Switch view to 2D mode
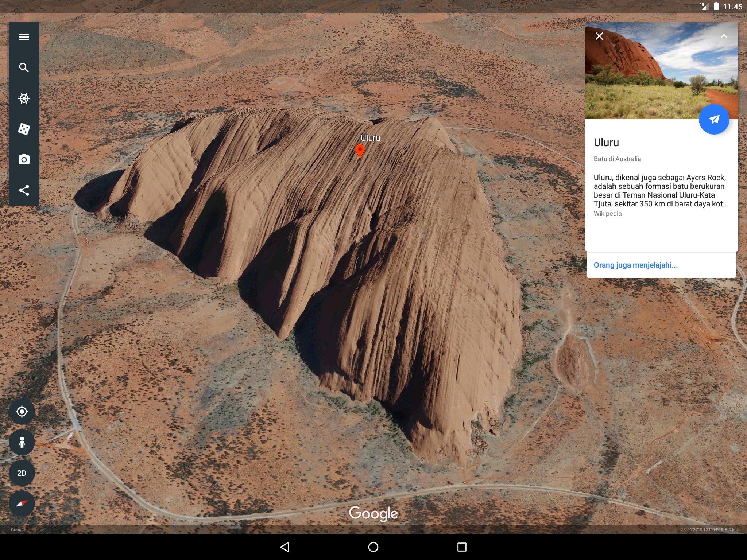 22,473
